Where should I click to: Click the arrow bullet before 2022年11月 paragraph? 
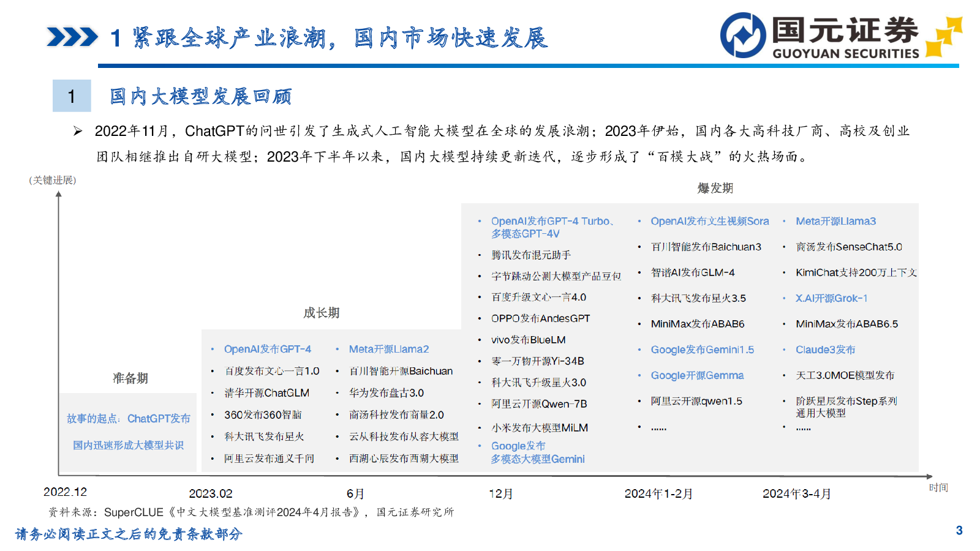78,131
